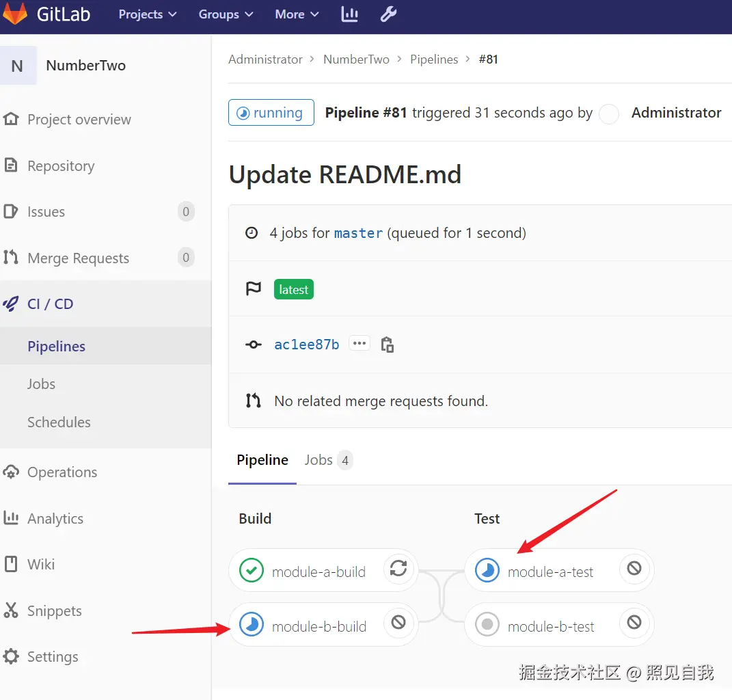Click the Issues count badge showing 0
The height and width of the screenshot is (700, 732).
[x=186, y=211]
